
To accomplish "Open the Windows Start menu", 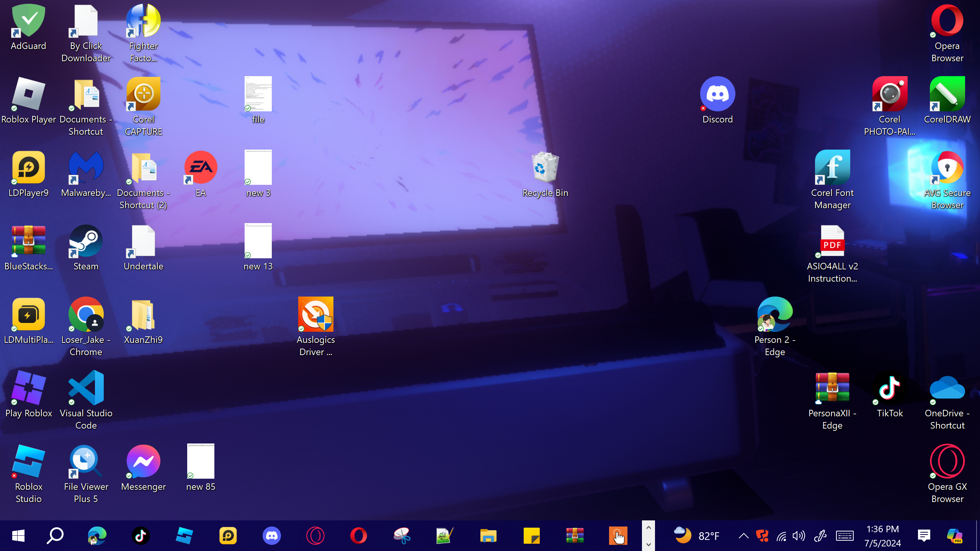I will pyautogui.click(x=18, y=536).
